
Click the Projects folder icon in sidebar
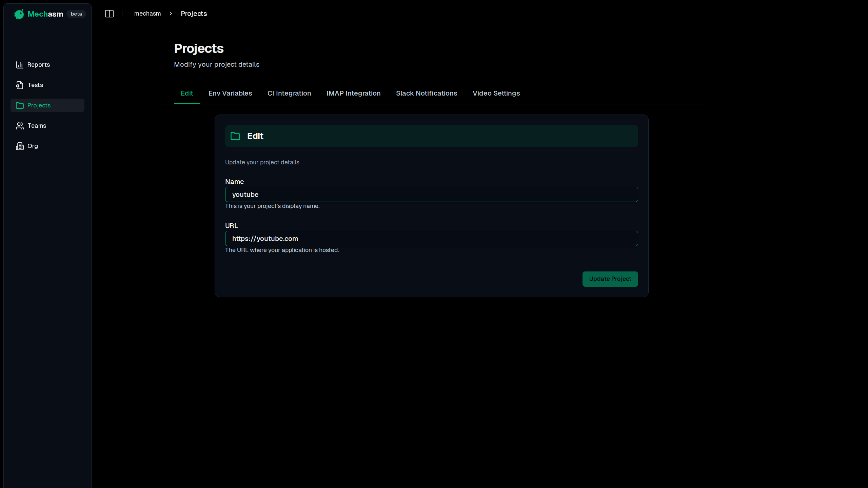coord(20,105)
